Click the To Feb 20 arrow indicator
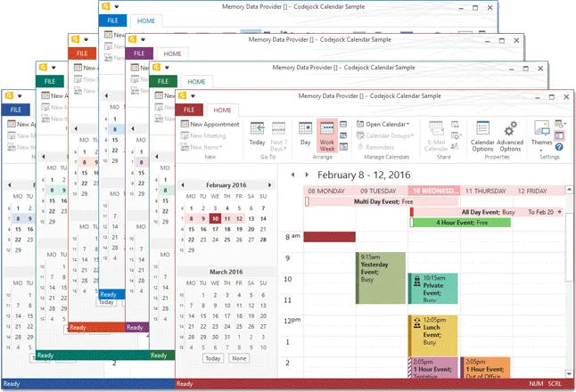576x392 pixels. pyautogui.click(x=559, y=212)
